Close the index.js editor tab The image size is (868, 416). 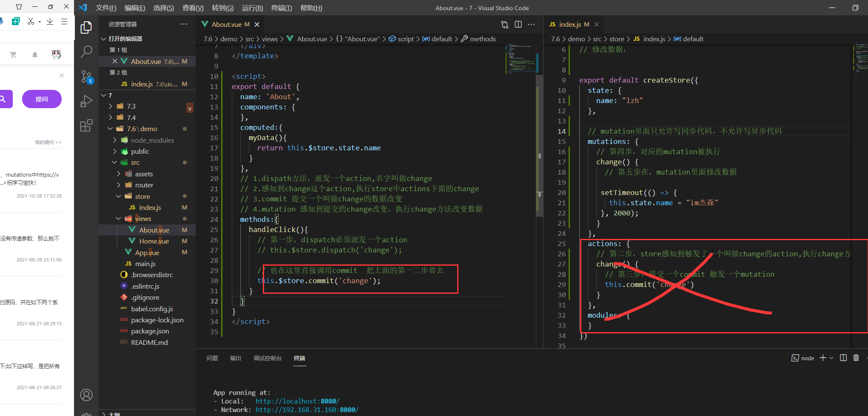pos(597,25)
